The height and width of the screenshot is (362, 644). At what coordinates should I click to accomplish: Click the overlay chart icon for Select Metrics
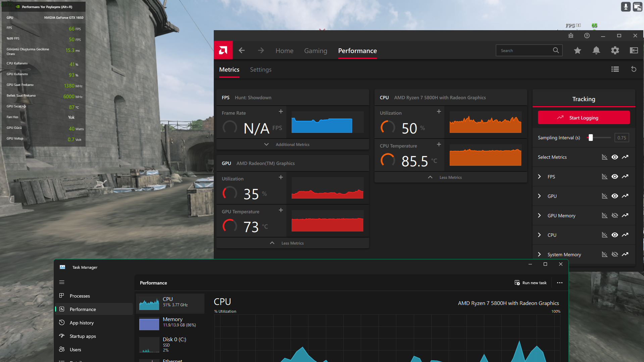tap(605, 157)
